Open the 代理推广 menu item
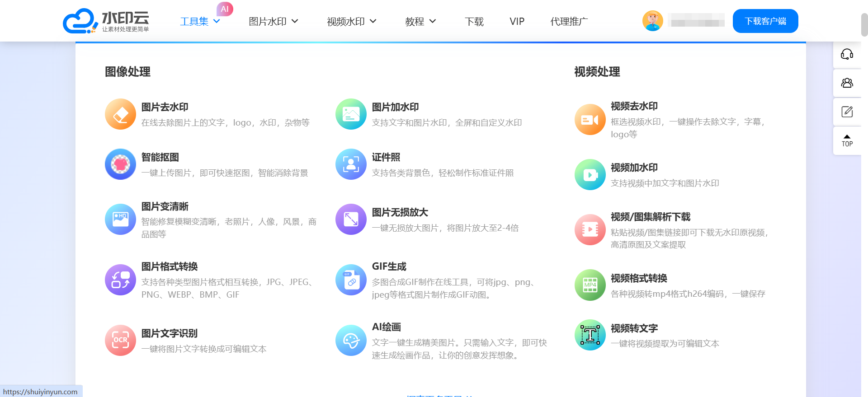Image resolution: width=868 pixels, height=397 pixels. (569, 21)
